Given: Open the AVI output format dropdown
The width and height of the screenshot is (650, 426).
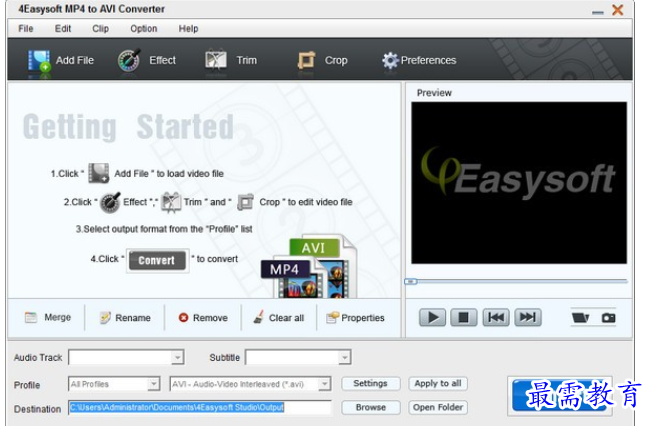Looking at the screenshot, I should 325,384.
